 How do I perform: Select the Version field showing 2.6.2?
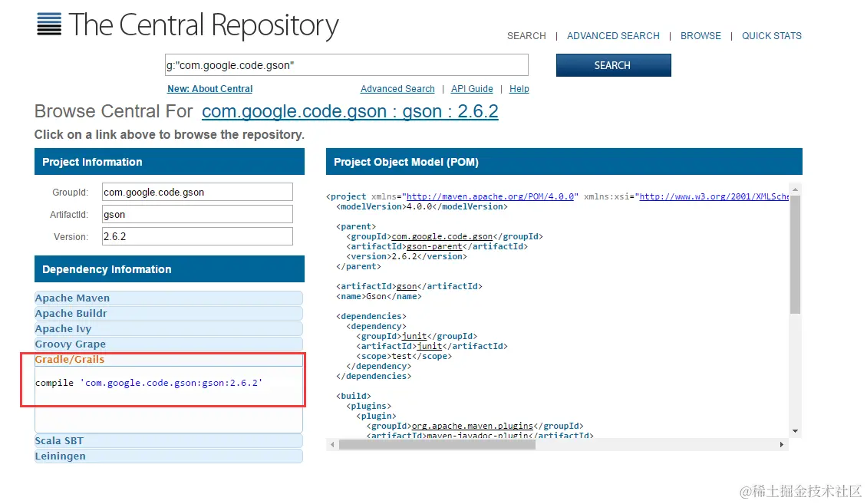[197, 236]
